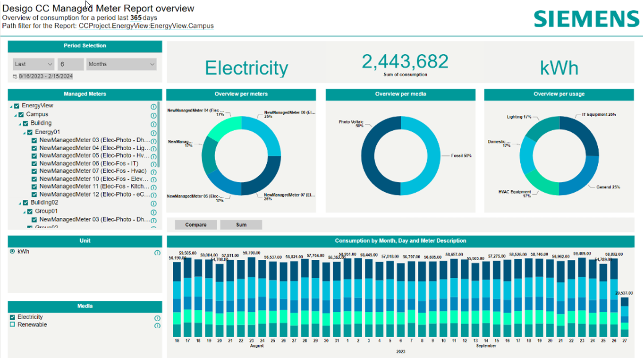Click the calendar icon before the date range

pos(15,77)
